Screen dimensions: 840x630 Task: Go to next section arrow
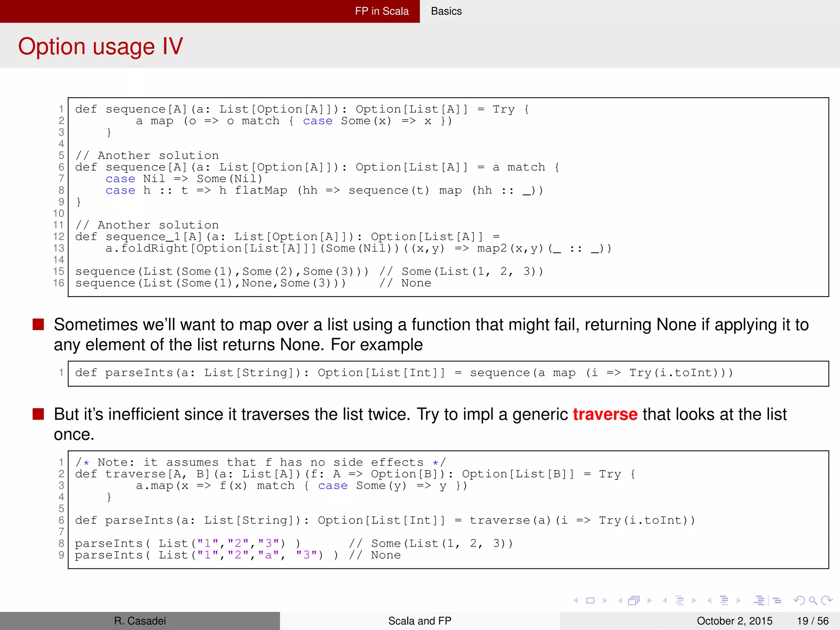click(x=739, y=600)
